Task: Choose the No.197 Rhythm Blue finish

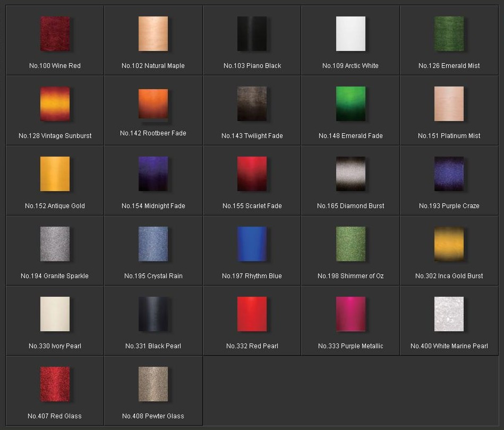Action: pos(252,244)
